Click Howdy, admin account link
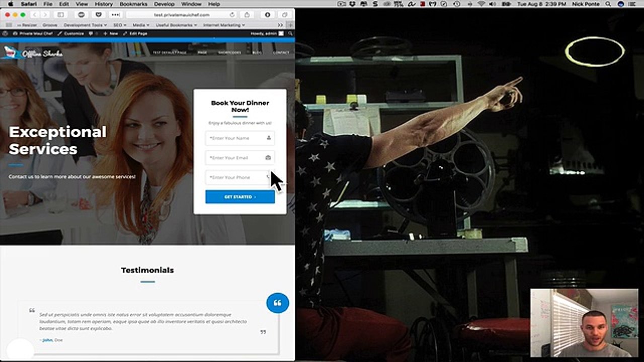The image size is (644, 362). tap(267, 33)
